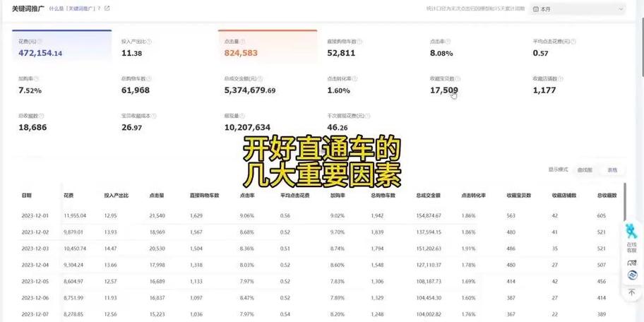The width and height of the screenshot is (644, 322).
Task: Click the 2023-12-01 table row
Action: coord(318,215)
